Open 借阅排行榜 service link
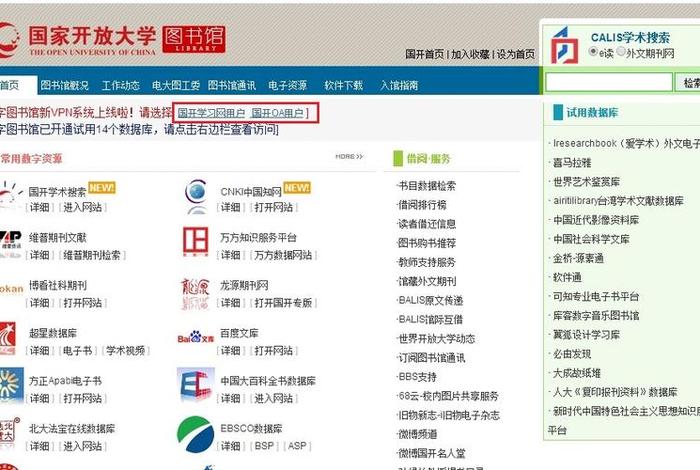 coord(422,205)
